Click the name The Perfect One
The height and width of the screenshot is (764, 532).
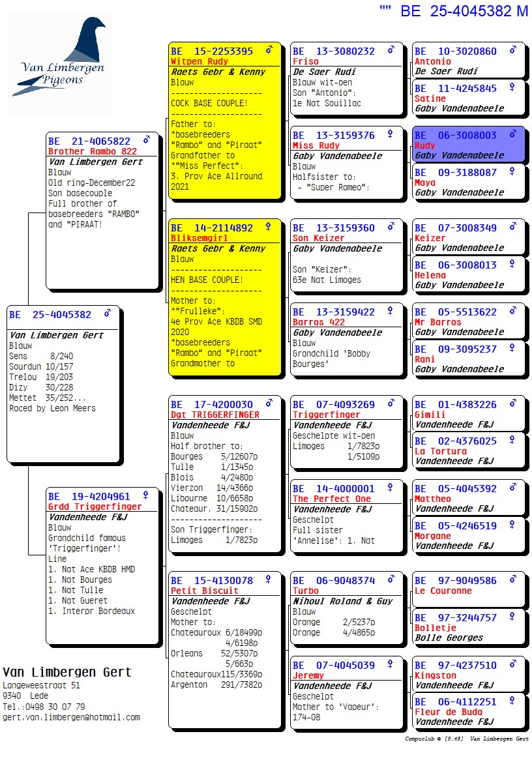click(x=331, y=499)
